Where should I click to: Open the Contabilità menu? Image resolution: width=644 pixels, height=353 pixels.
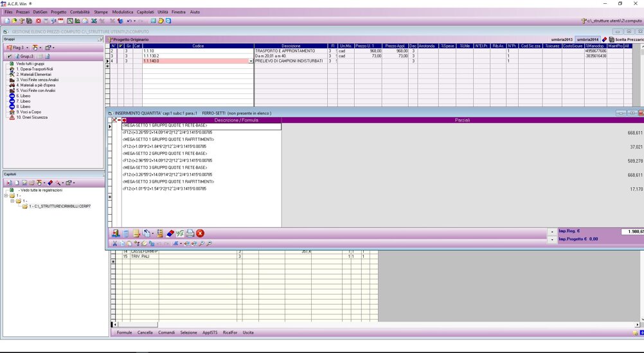80,12
